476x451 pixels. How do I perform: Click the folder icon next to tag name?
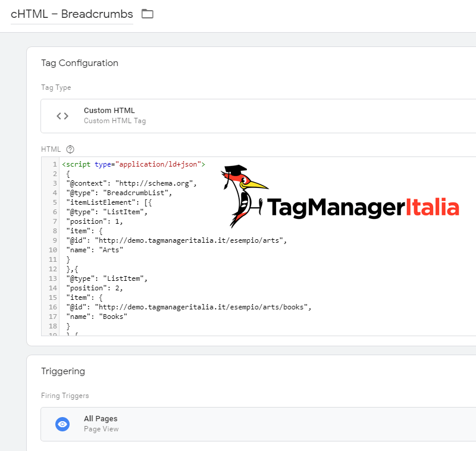tap(148, 14)
